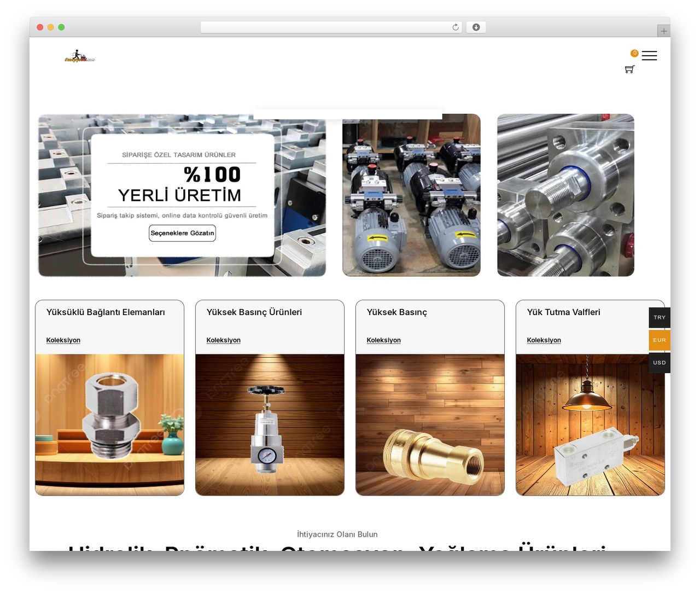This screenshot has width=700, height=593.
Task: Select the steel fitting product image
Action: 110,425
